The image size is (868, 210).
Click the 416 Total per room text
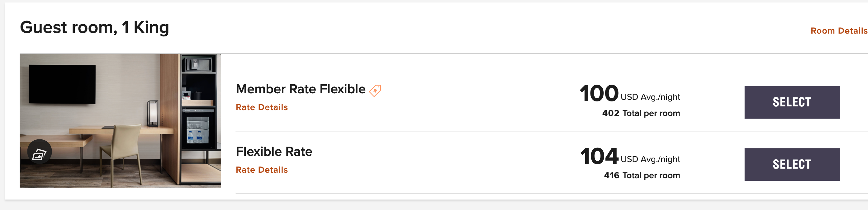coord(642,176)
